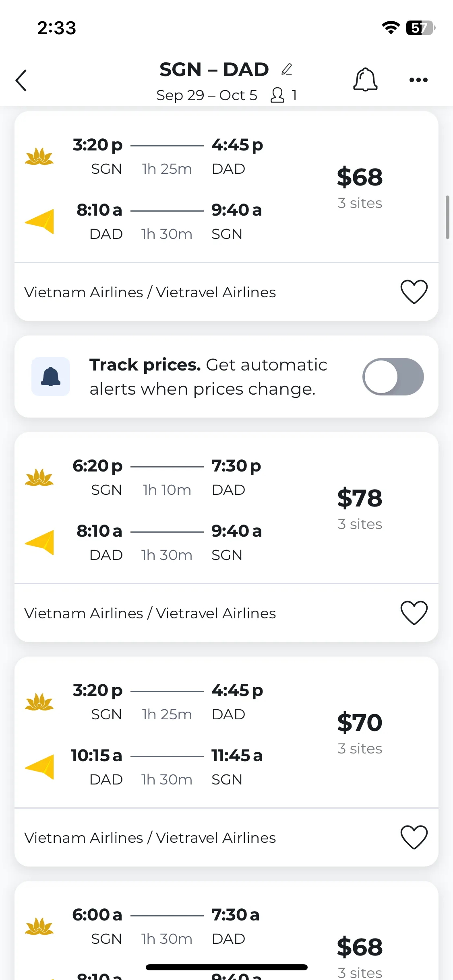Change the traveler count in header

pos(284,95)
